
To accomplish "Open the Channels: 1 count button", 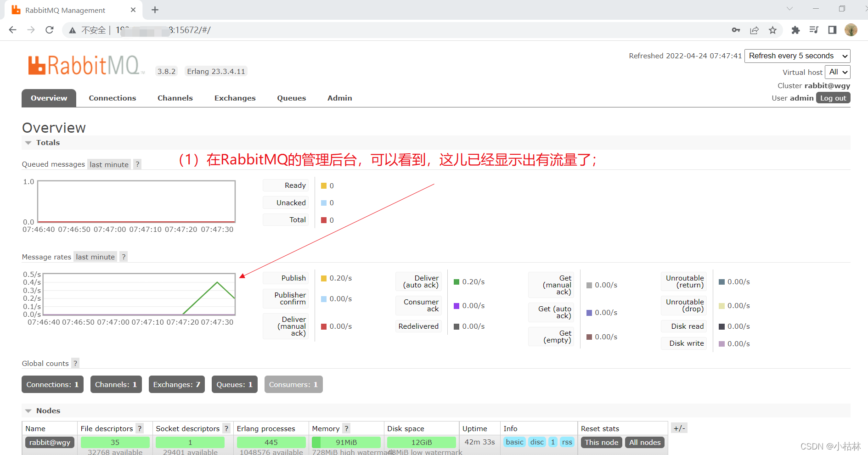I will (x=116, y=384).
